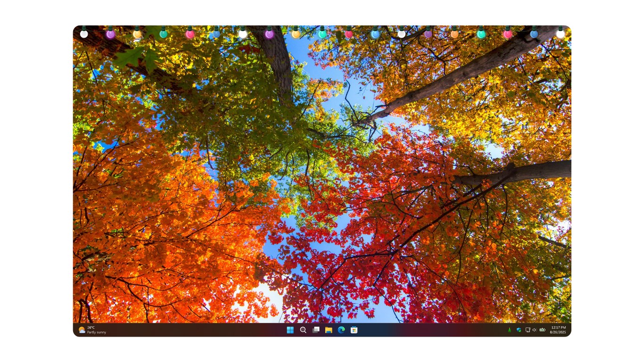The height and width of the screenshot is (362, 644).
Task: Open the network and display quick settings icon
Action: [528, 330]
